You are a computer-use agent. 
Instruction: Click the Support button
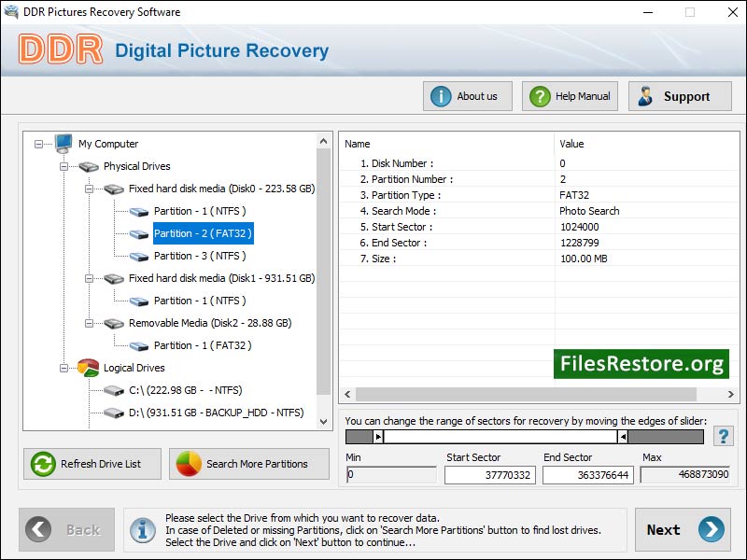[x=679, y=95]
